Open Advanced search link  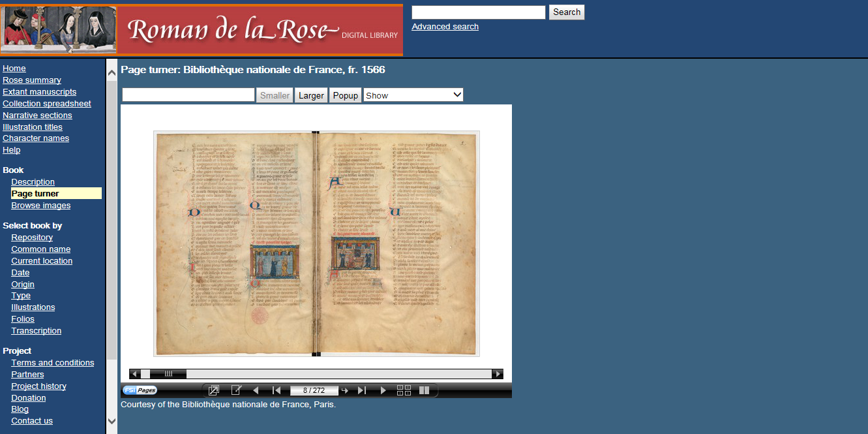click(445, 27)
